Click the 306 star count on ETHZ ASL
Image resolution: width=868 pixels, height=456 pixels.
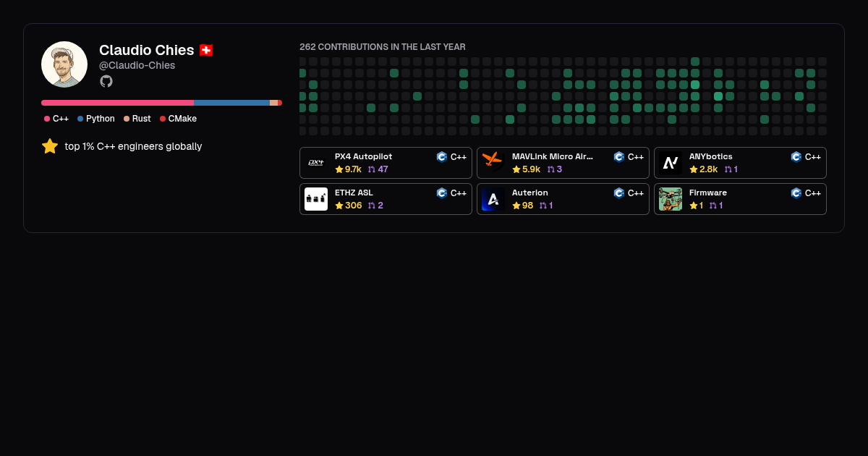[x=354, y=206]
